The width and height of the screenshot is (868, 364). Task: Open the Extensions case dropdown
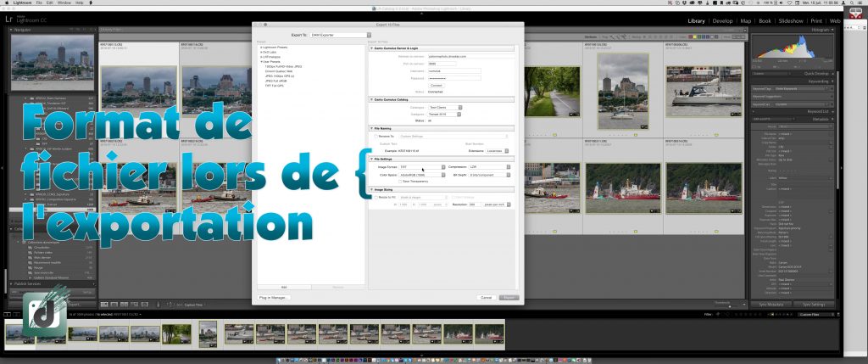[497, 151]
